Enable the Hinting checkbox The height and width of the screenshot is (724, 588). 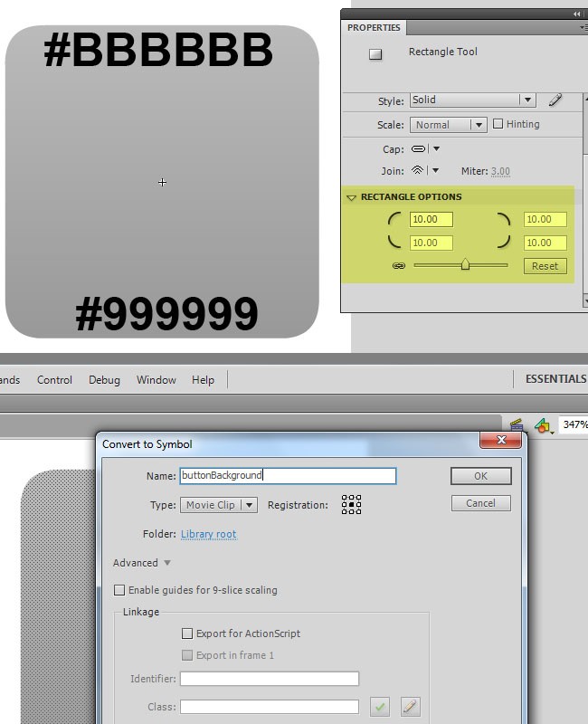498,124
